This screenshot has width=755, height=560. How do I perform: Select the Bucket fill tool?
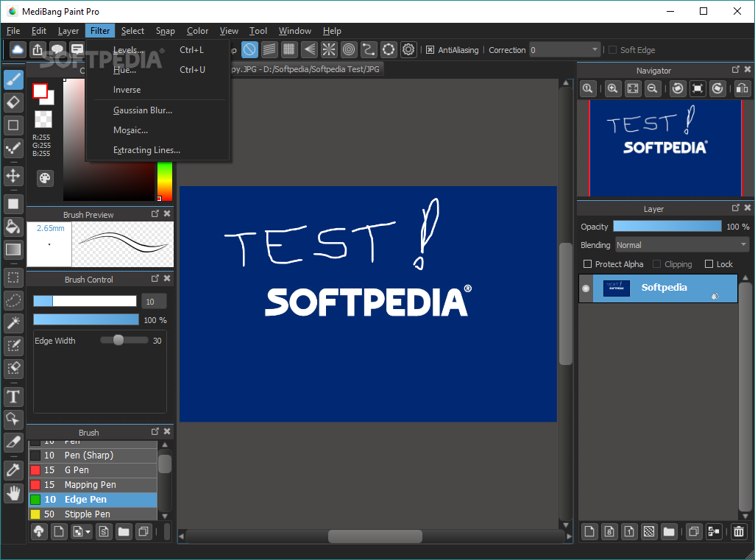tap(13, 227)
